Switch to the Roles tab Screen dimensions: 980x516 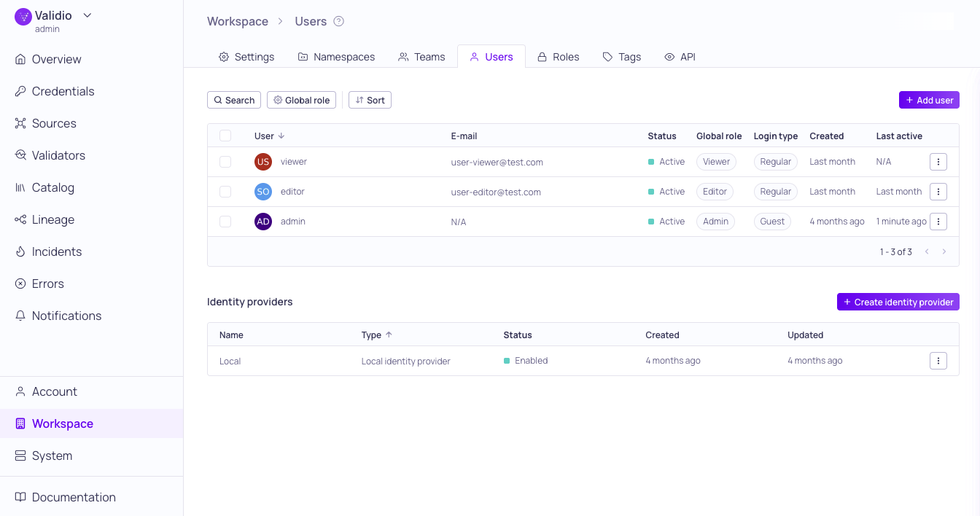[559, 57]
